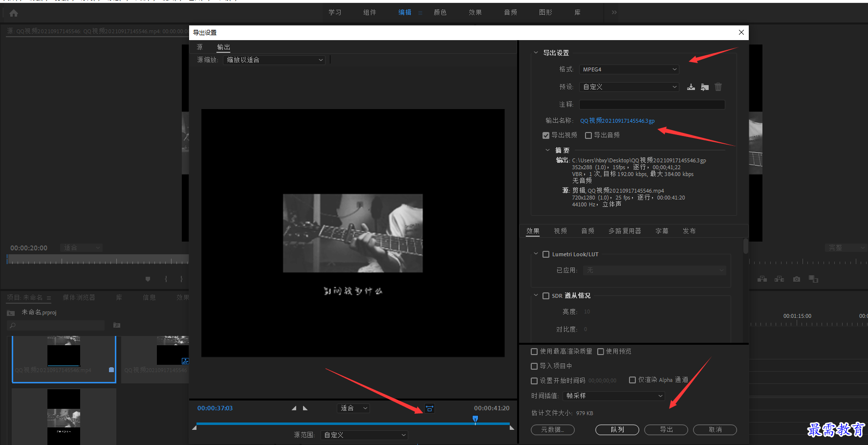Open the preset dropdown
868x445 pixels.
(629, 87)
